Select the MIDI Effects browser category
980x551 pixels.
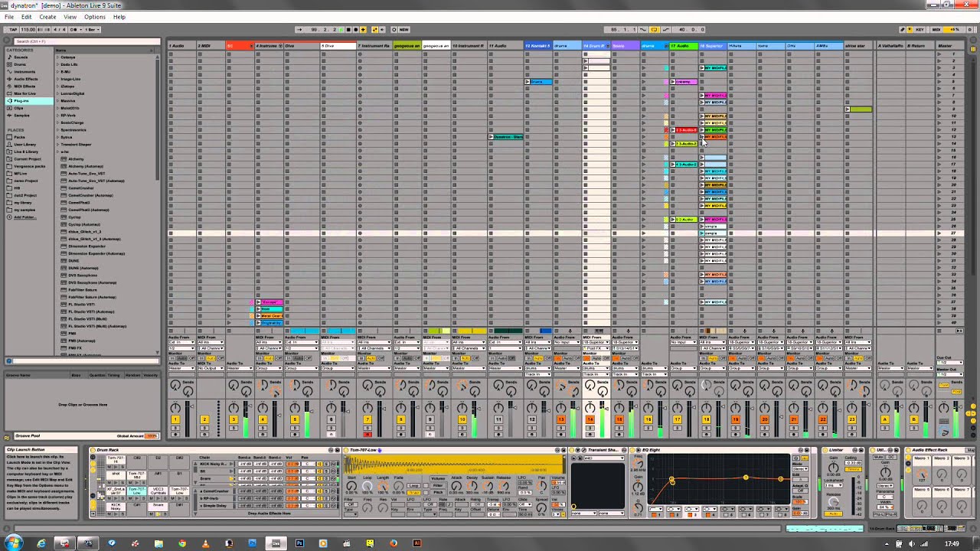click(24, 86)
